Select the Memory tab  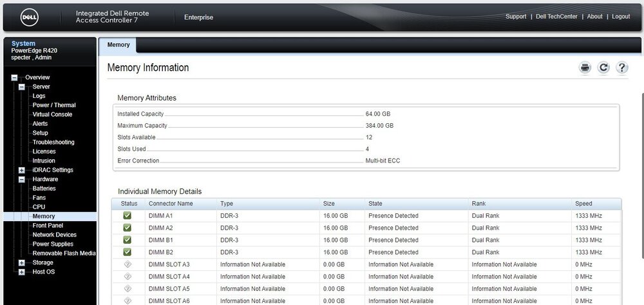(118, 45)
